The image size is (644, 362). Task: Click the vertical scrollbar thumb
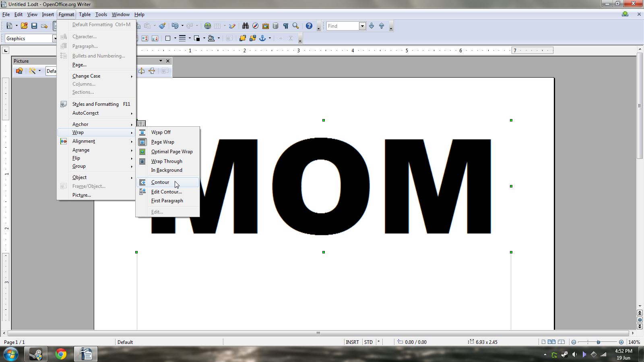(640, 106)
